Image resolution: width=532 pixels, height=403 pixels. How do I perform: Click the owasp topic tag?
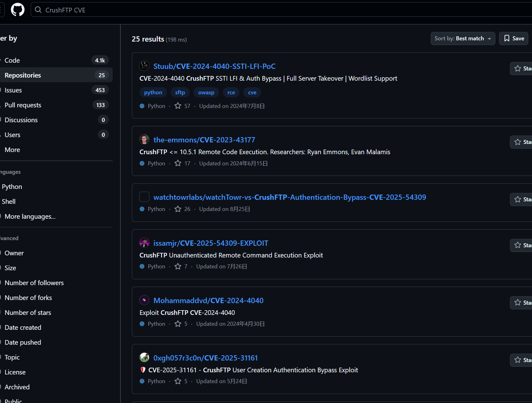click(x=206, y=92)
